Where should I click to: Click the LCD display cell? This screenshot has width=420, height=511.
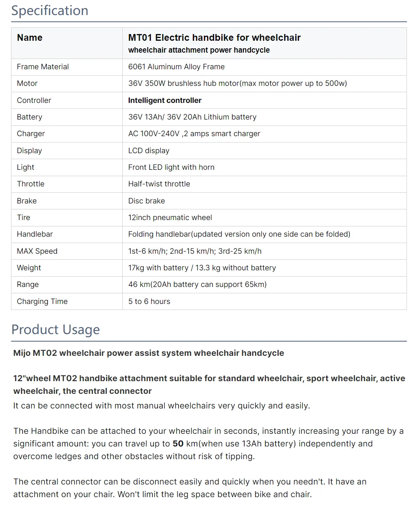(x=148, y=151)
